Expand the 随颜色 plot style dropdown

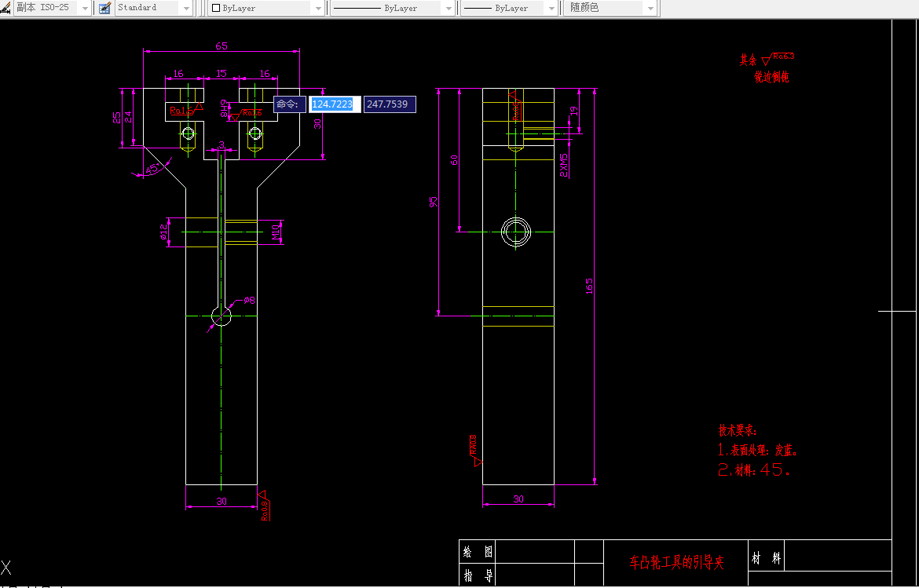coord(650,8)
